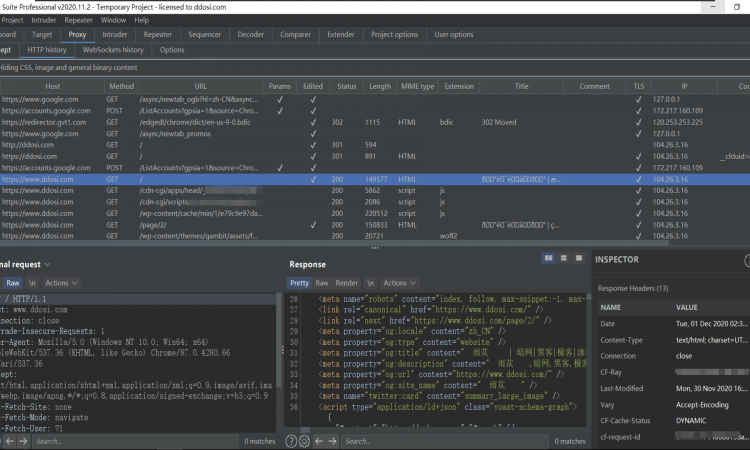Click the request panel search field
This screenshot has width=750, height=450.
tap(135, 441)
